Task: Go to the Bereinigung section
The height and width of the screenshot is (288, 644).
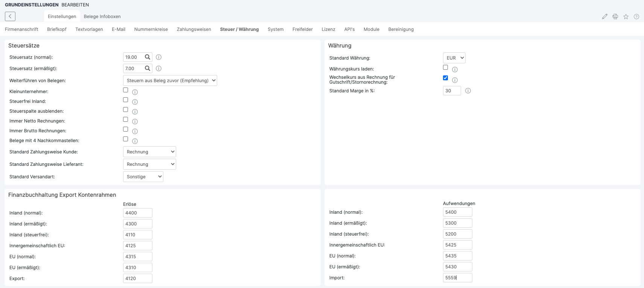Action: pos(401,29)
